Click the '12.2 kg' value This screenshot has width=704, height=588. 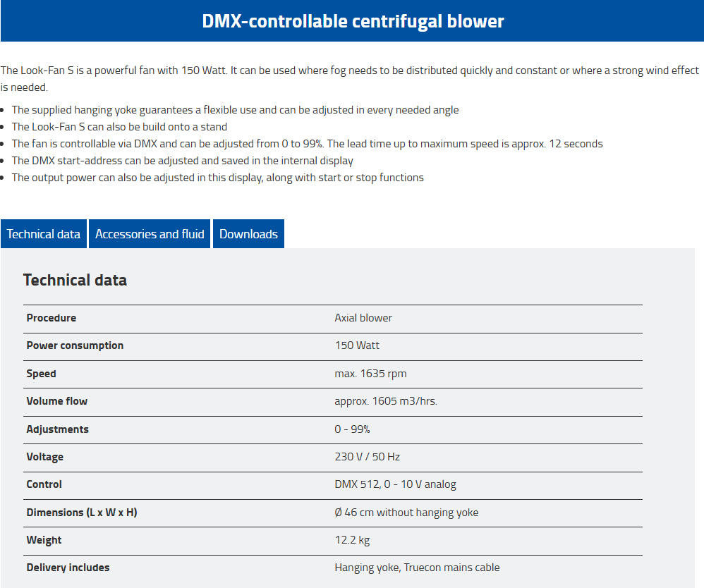tap(352, 540)
